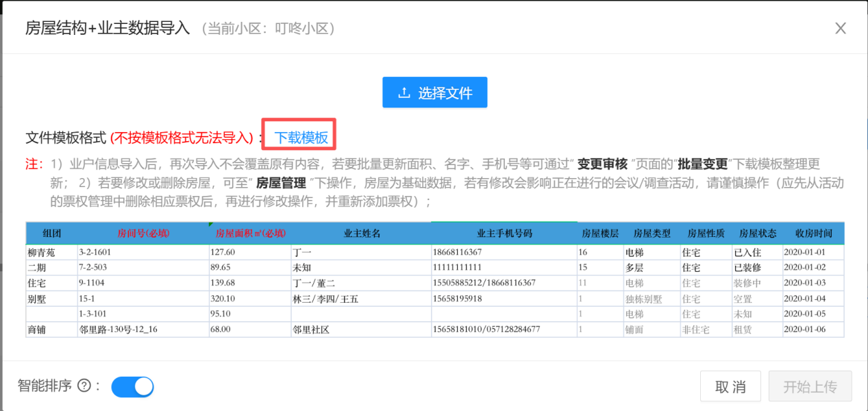This screenshot has height=411, width=868.
Task: Click the bold 房屋管理 text in note
Action: click(281, 184)
